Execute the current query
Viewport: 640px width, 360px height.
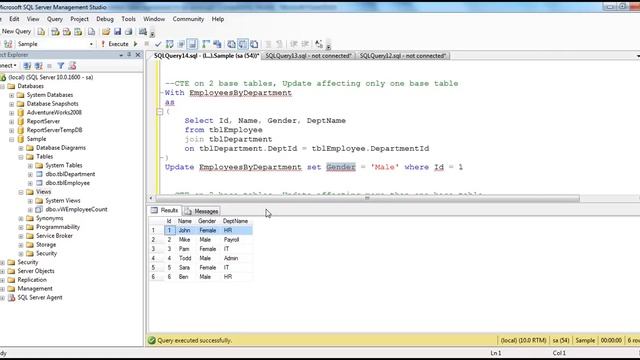tap(115, 44)
